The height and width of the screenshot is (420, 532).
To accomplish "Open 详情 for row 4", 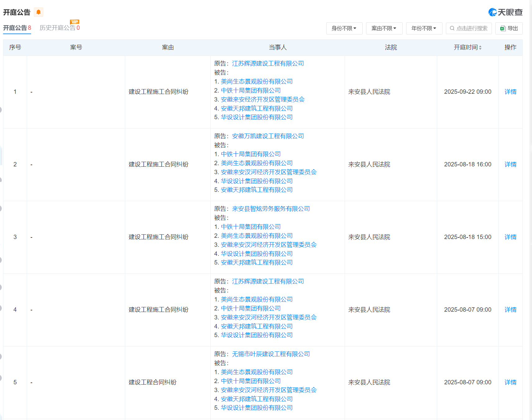I will (x=510, y=310).
